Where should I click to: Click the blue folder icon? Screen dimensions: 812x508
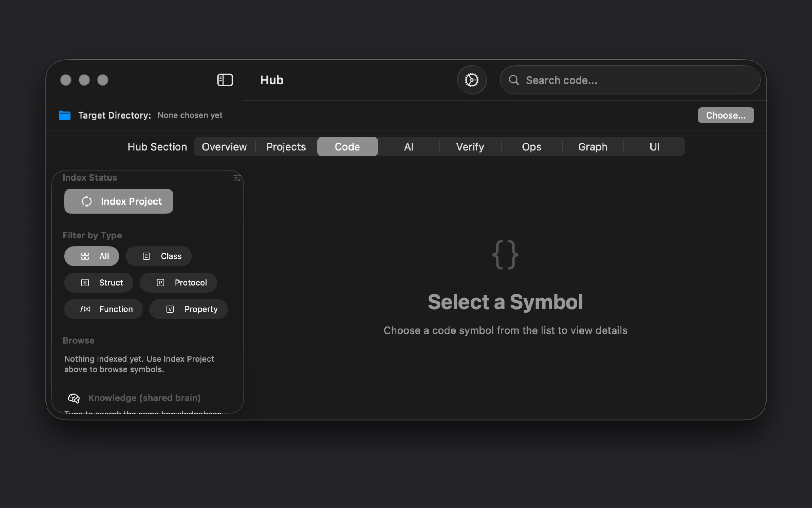65,115
